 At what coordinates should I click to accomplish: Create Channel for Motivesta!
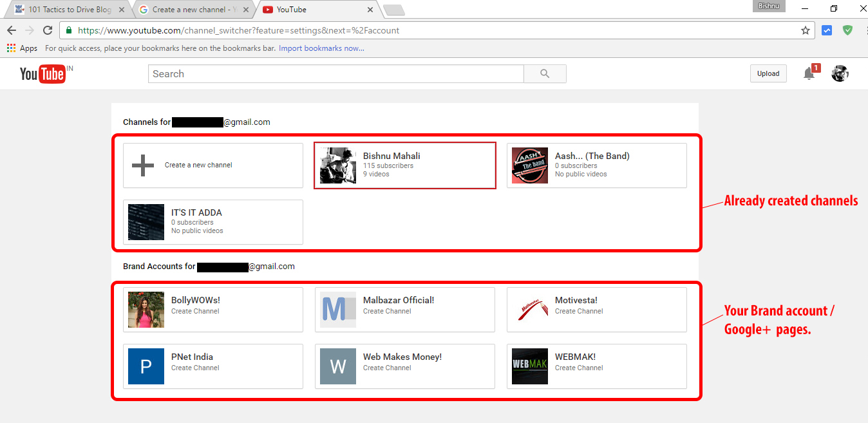(x=579, y=311)
